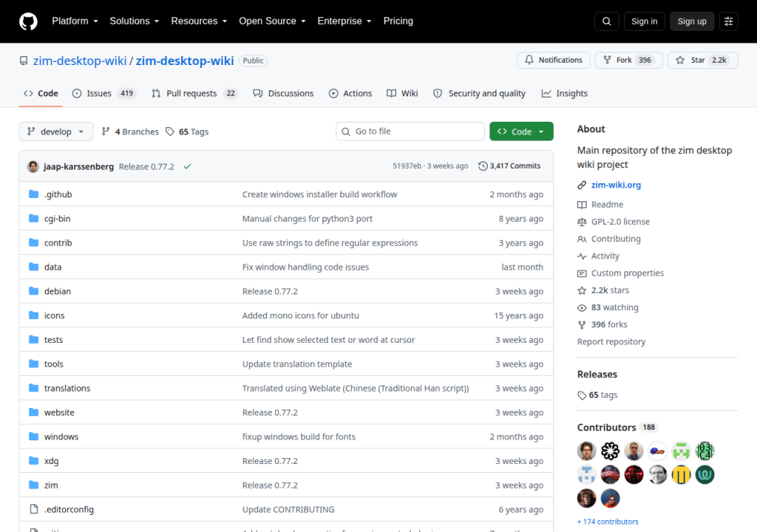Expand the Enterprise menu
The width and height of the screenshot is (757, 532).
click(344, 21)
